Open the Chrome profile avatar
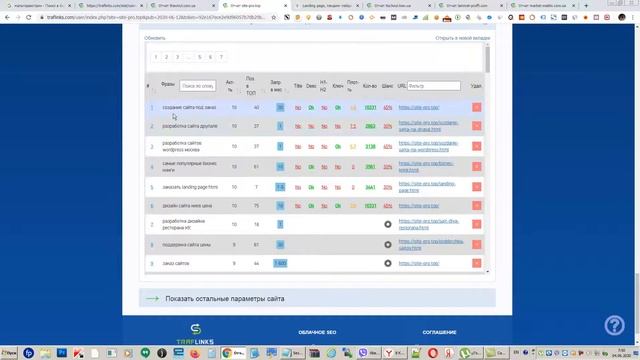This screenshot has height=360, width=640. (x=622, y=18)
